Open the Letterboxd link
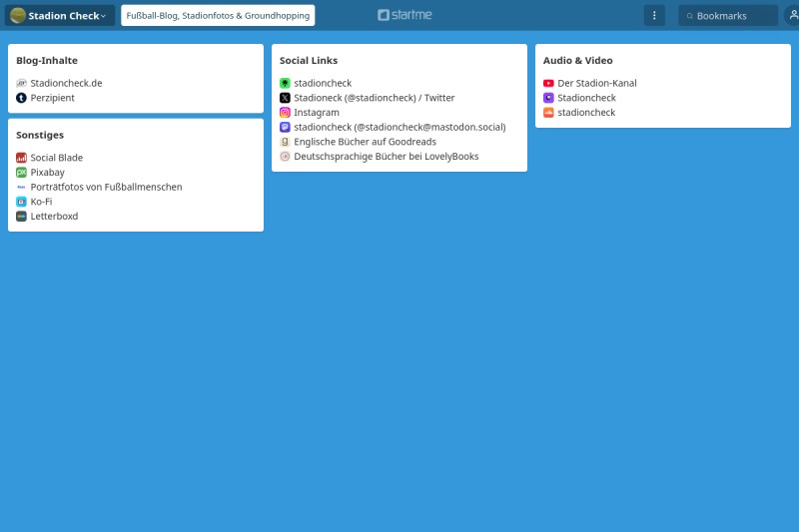799x532 pixels. coord(54,217)
